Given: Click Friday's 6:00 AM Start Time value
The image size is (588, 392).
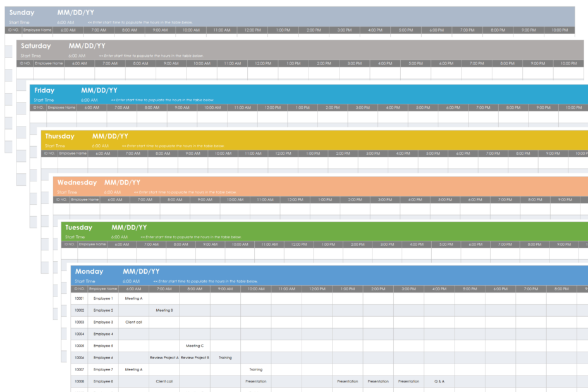Looking at the screenshot, I should coord(89,100).
